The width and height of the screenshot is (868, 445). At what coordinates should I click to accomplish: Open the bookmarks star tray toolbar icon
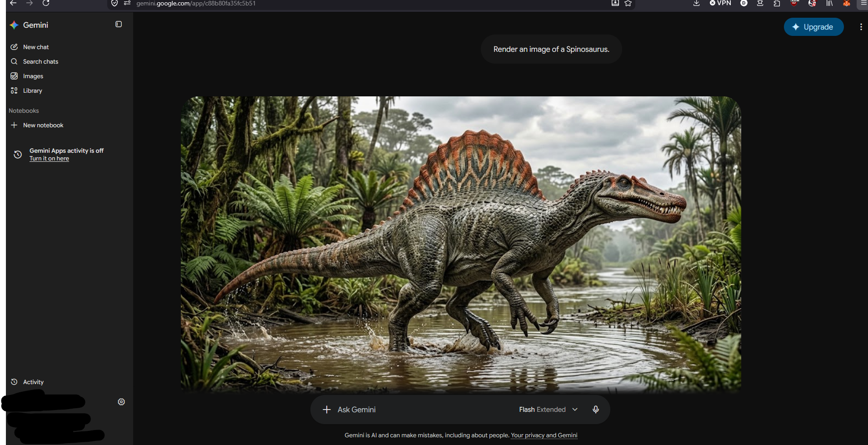[x=760, y=3]
